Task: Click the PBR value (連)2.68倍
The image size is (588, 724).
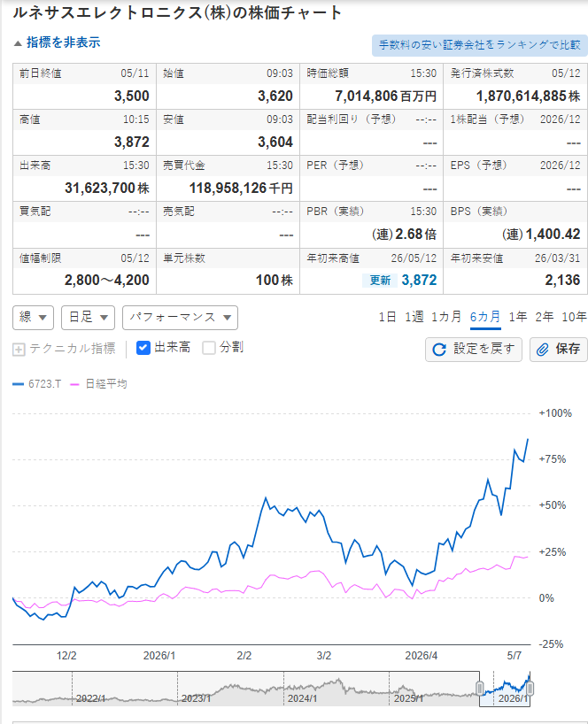Action: click(404, 234)
